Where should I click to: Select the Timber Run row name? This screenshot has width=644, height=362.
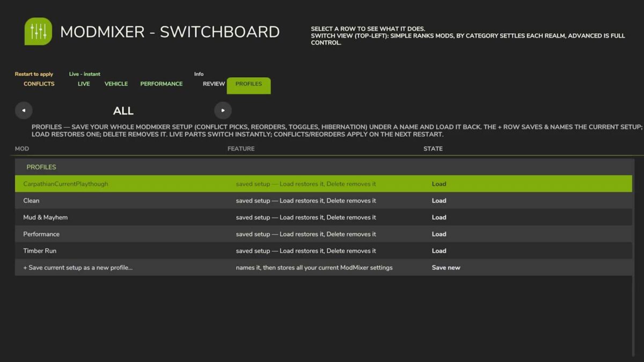(40, 250)
